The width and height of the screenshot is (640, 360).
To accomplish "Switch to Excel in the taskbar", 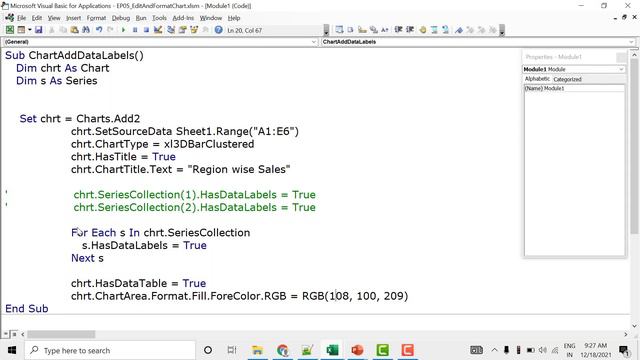I will (x=332, y=350).
